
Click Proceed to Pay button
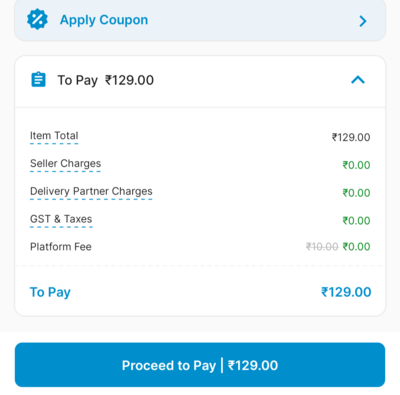coord(200,365)
